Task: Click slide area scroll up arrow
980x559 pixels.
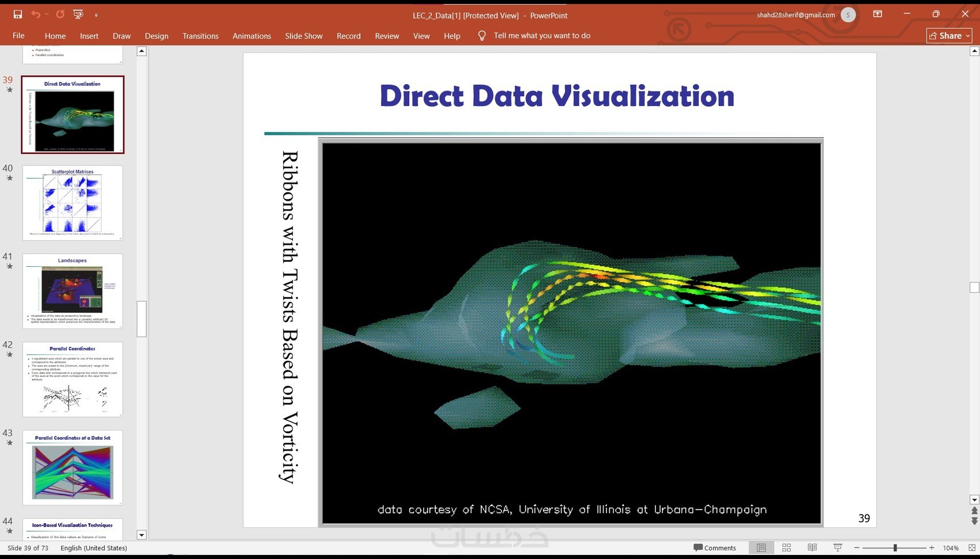Action: tap(974, 51)
